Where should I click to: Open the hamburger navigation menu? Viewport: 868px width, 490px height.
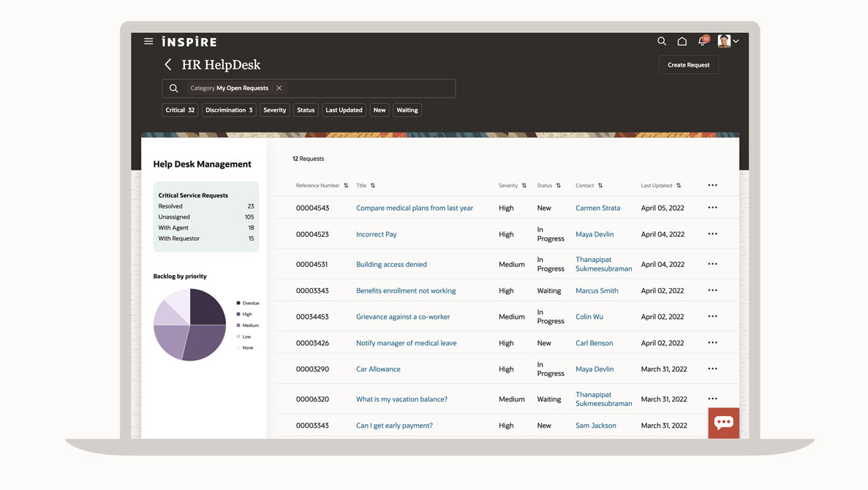coord(148,42)
